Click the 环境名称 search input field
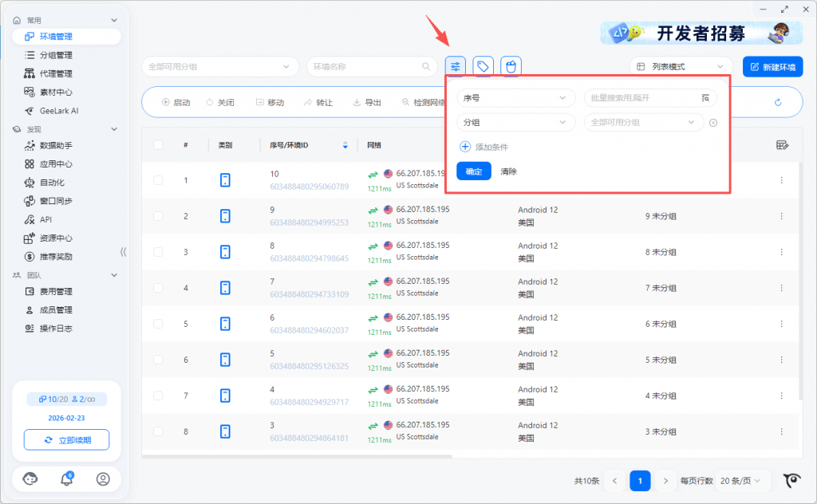The height and width of the screenshot is (504, 817). click(367, 66)
